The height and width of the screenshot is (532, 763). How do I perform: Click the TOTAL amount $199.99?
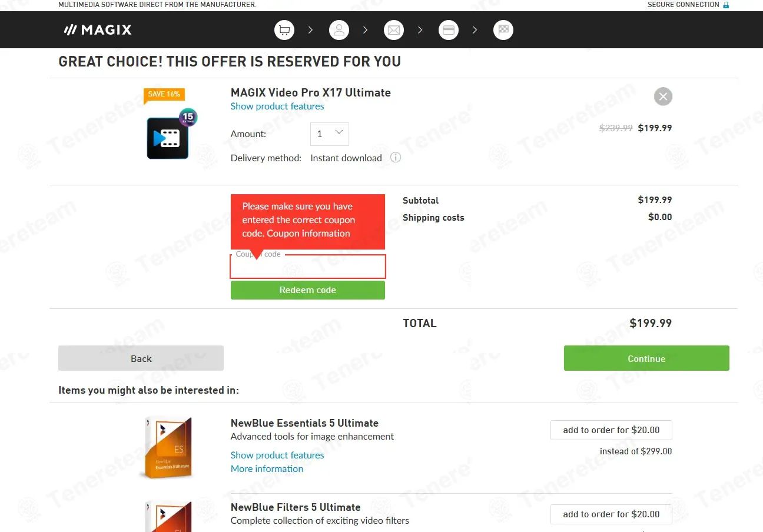click(x=651, y=323)
